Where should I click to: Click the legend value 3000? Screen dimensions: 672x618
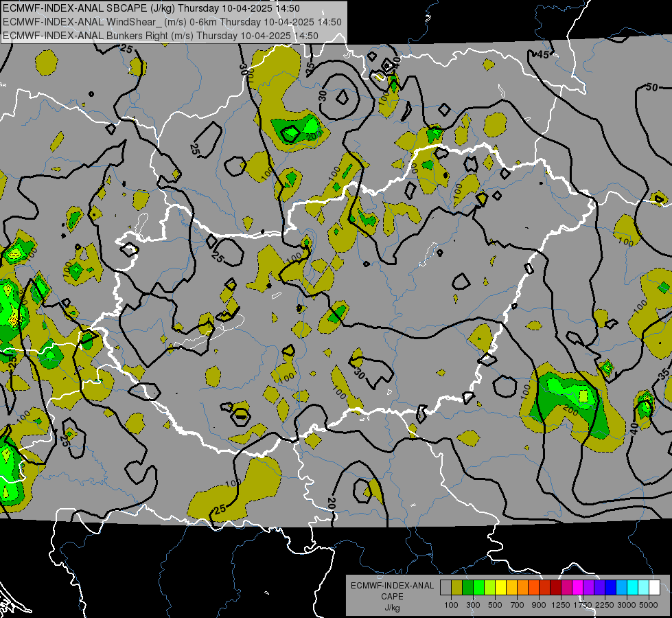[x=627, y=605]
